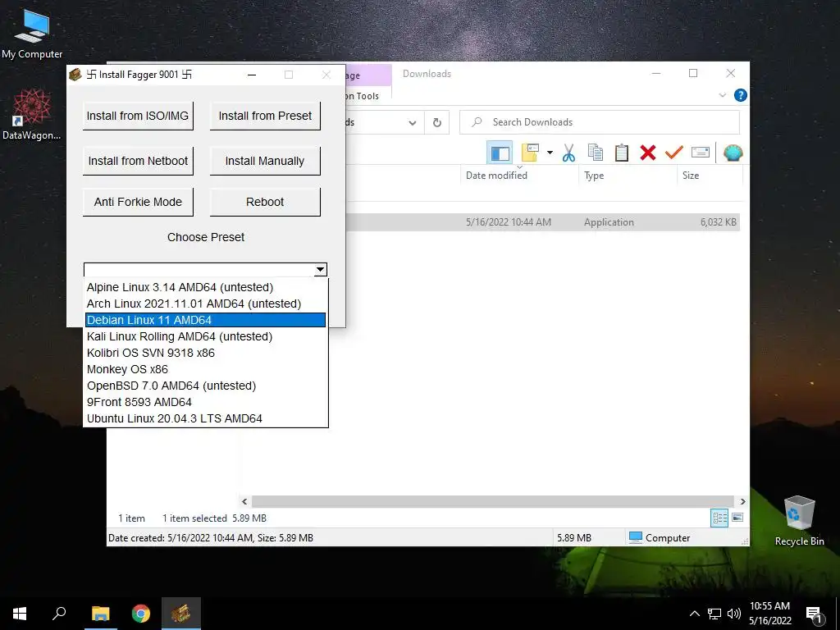Open taskbar search magnifier
This screenshot has height=630, width=840.
tap(59, 614)
